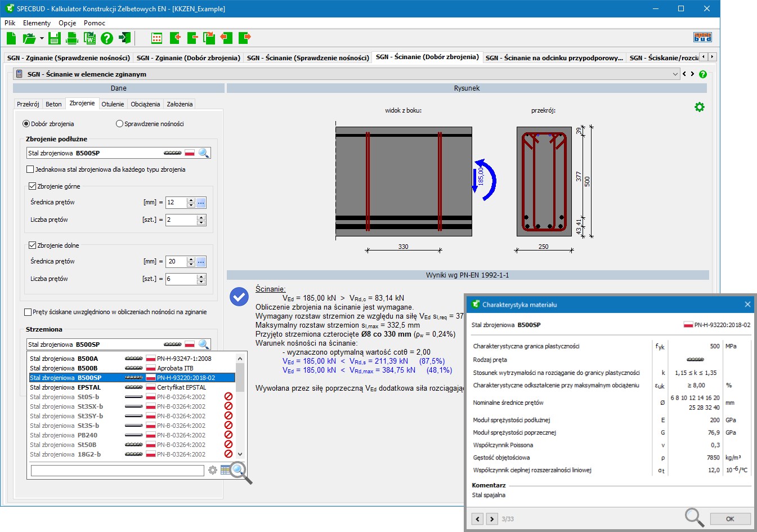Click the green floppy disk save icon
The image size is (757, 532).
[x=54, y=38]
